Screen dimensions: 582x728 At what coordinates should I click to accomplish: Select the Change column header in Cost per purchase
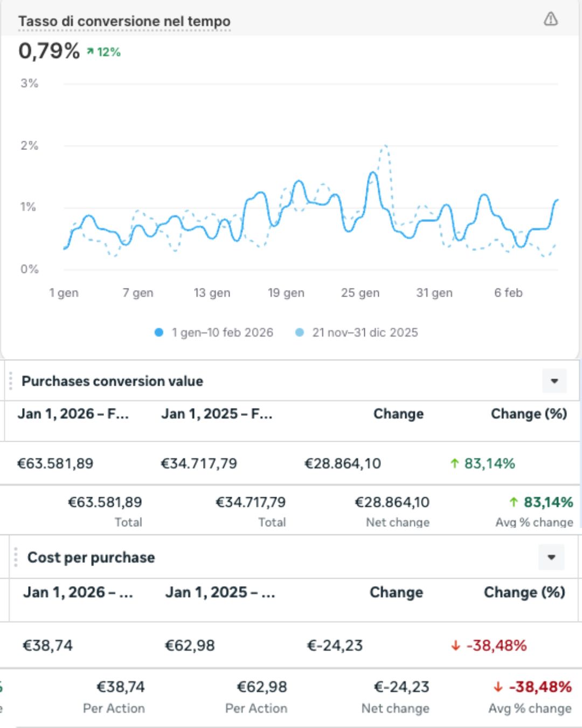pos(396,592)
